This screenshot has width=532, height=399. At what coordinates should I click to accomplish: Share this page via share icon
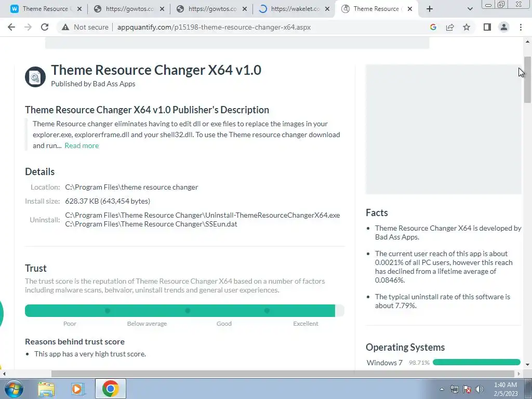pos(450,27)
